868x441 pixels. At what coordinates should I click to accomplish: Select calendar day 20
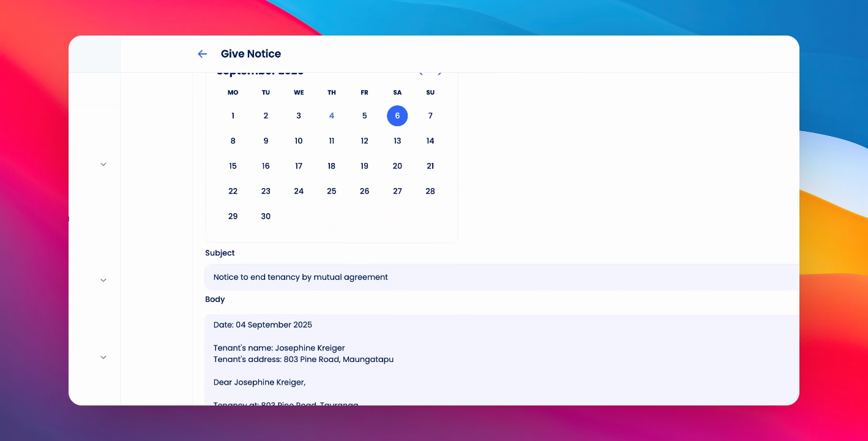[397, 166]
